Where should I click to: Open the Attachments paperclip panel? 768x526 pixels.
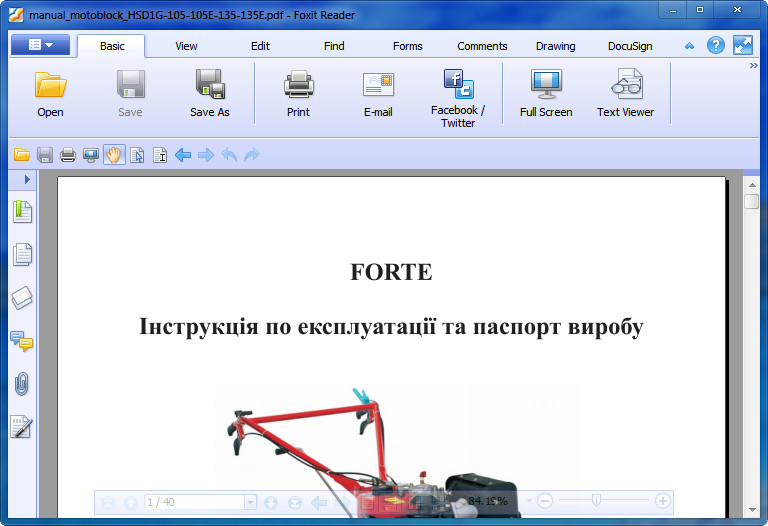[x=22, y=384]
